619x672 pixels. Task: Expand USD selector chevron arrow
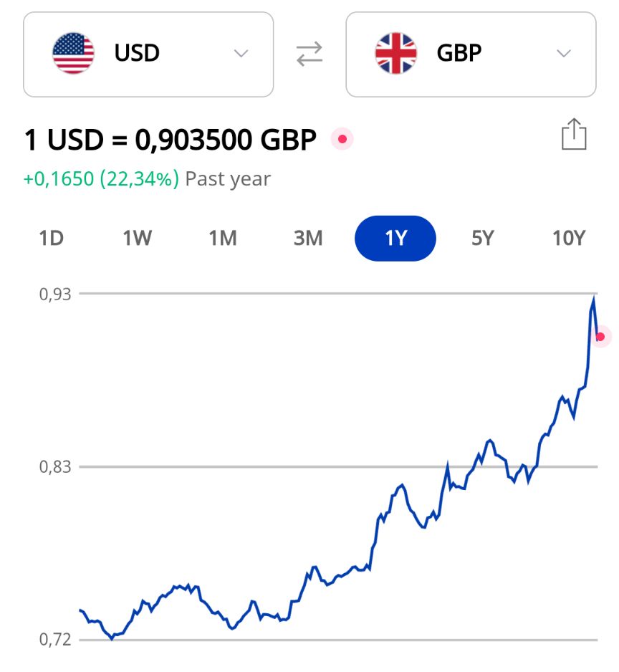coord(241,54)
